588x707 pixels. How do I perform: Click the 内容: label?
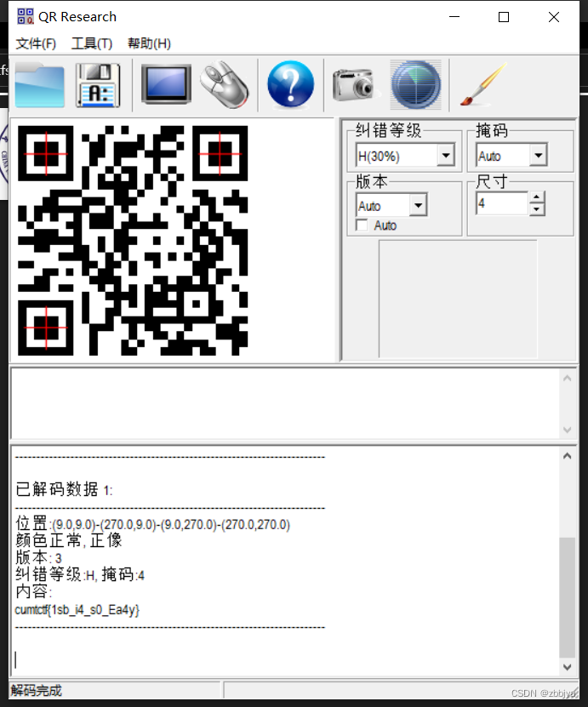point(33,591)
